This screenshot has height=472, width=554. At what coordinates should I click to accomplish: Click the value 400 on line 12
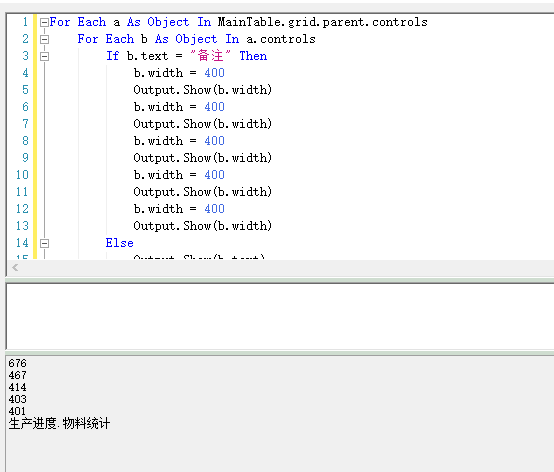tap(214, 209)
